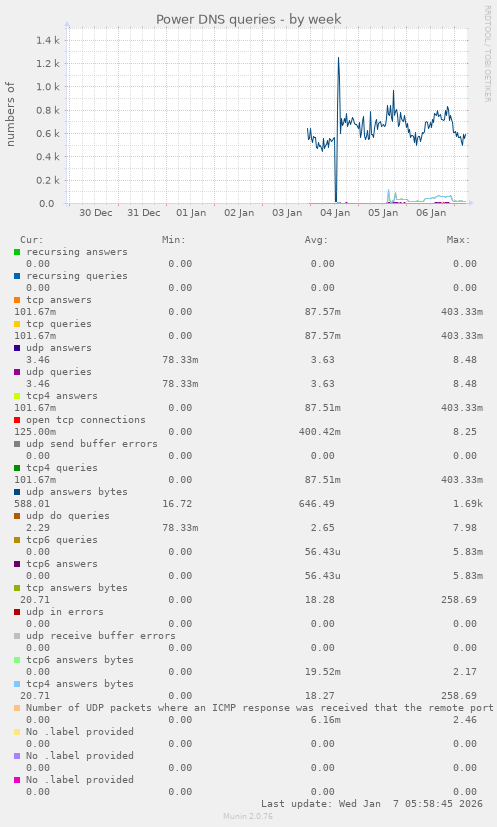Click the orange tcp answers legend swatch
The image size is (497, 827).
point(17,300)
